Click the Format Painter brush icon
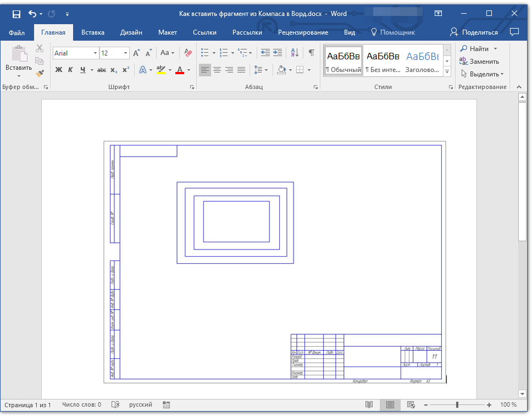Image resolution: width=532 pixels, height=416 pixels. tap(40, 73)
